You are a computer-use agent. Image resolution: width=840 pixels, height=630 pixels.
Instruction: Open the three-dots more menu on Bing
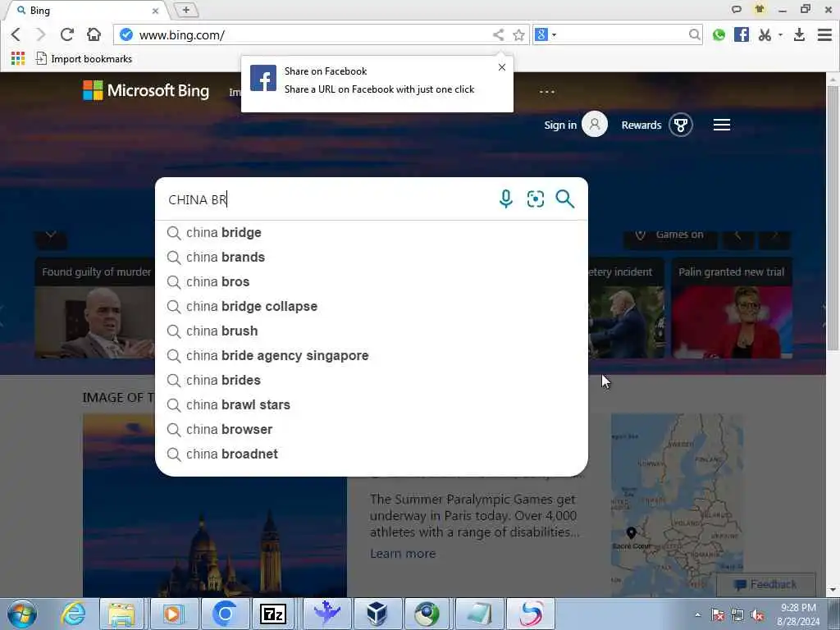point(547,92)
